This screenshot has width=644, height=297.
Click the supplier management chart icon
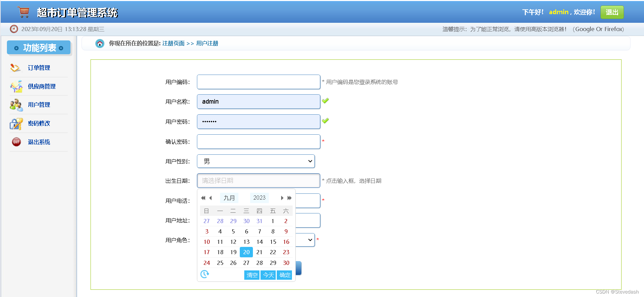[x=16, y=86]
